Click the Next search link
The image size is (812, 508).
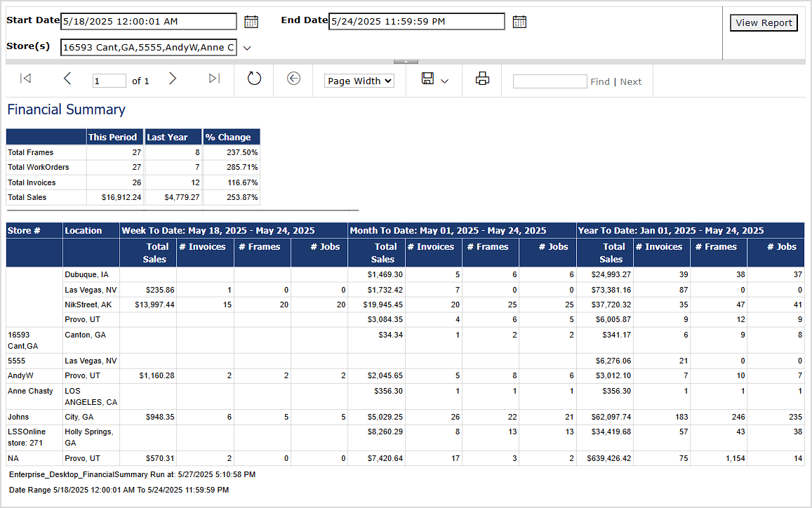click(x=630, y=81)
